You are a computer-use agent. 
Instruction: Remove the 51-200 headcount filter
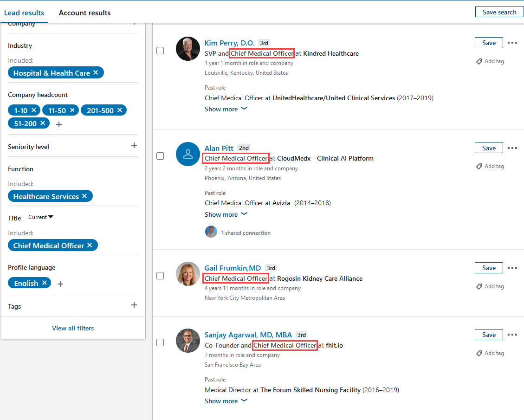click(43, 123)
